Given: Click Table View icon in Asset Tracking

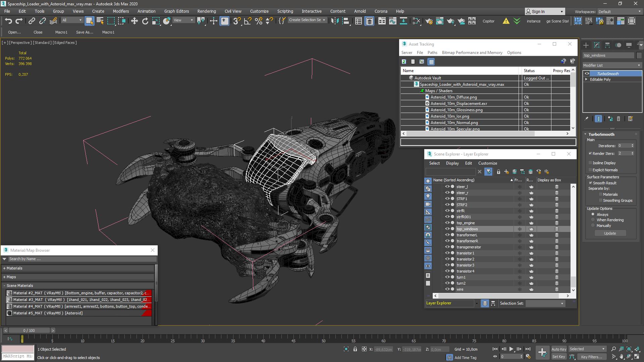Looking at the screenshot, I should click(x=431, y=62).
